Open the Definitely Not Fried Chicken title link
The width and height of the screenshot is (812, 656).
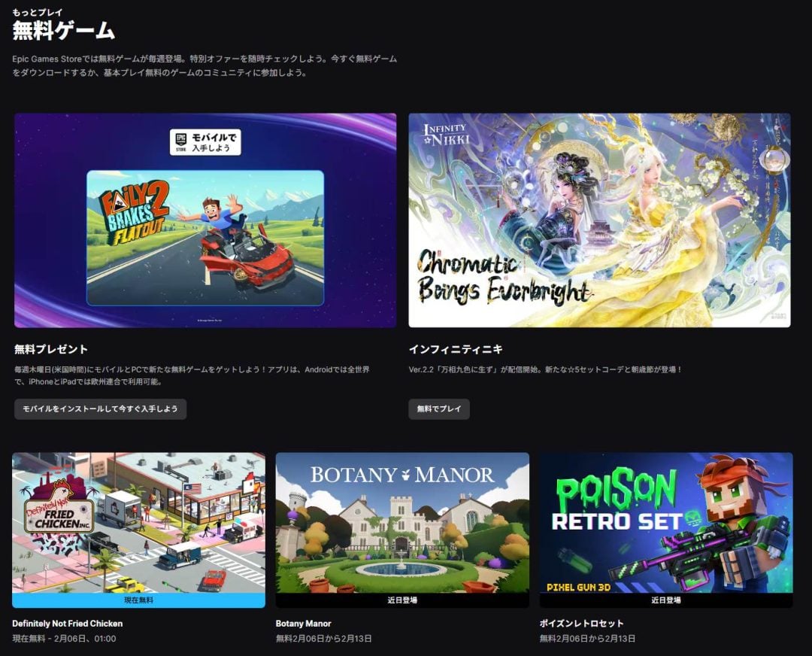pyautogui.click(x=68, y=624)
